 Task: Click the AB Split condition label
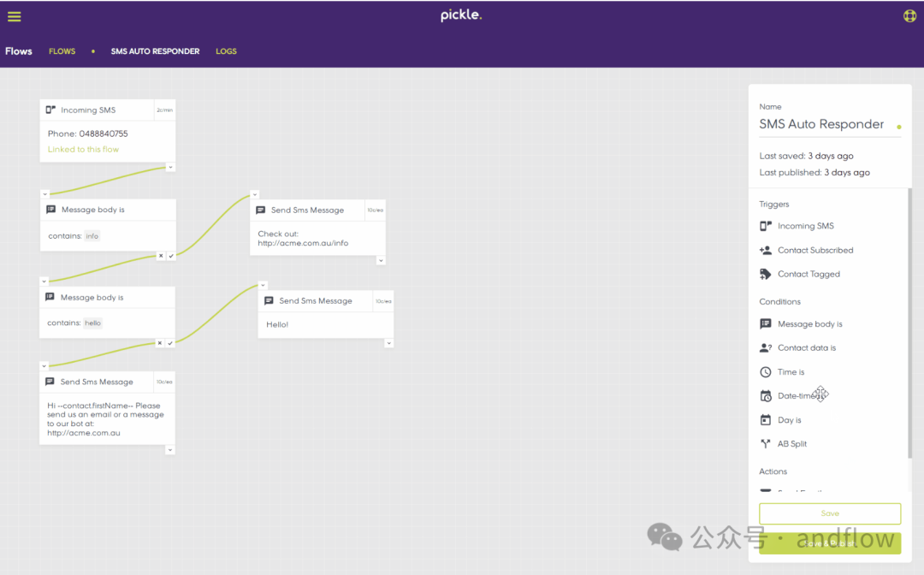point(792,443)
